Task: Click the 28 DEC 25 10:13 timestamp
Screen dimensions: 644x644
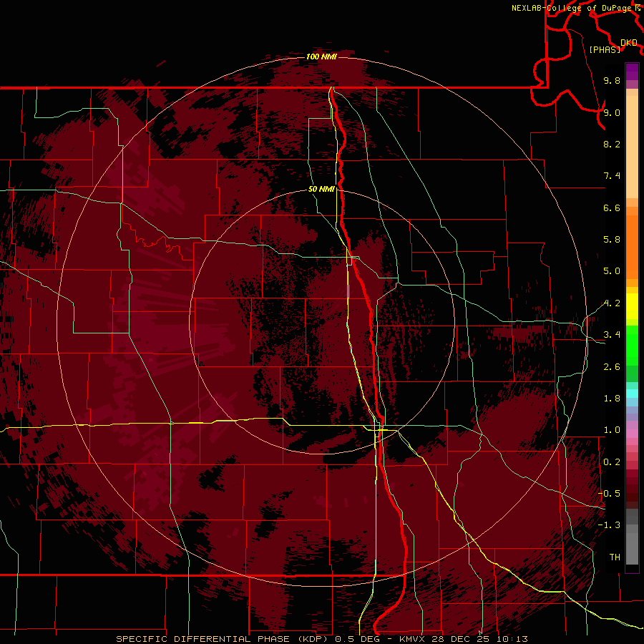Action: [x=479, y=639]
